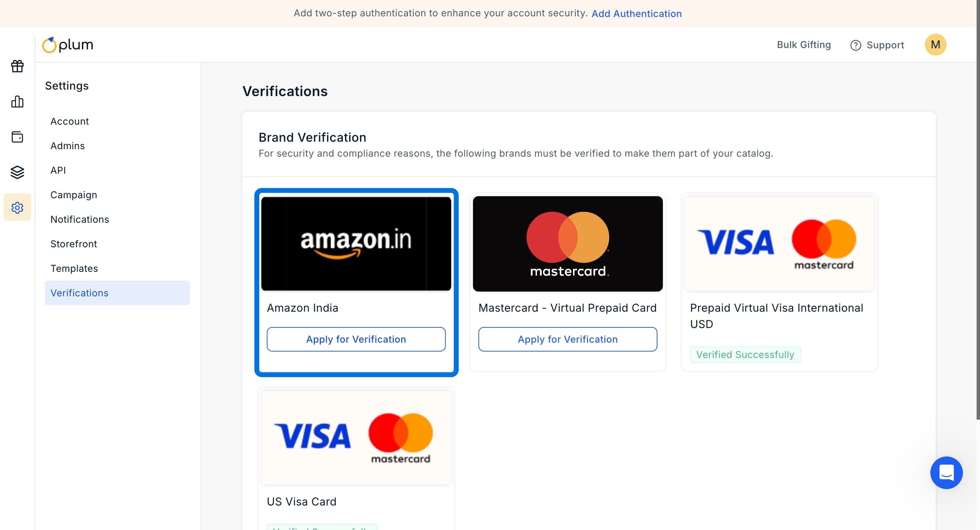980x530 pixels.
Task: Open the gift rewards sidebar icon
Action: (17, 66)
